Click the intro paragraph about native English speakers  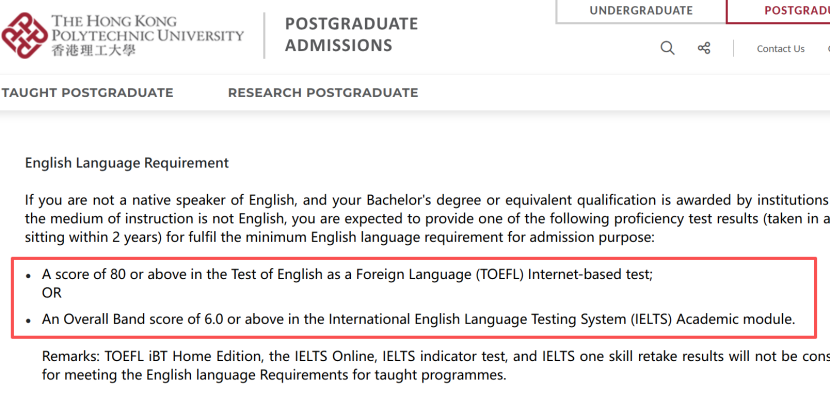pos(427,219)
